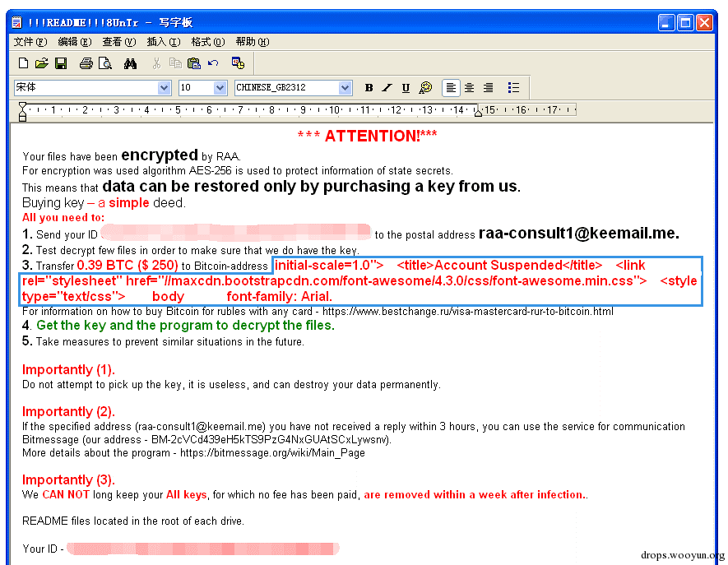Screen dimensions: 728x565
Task: Click the text "0.39 BTC ($ 250)"
Action: point(128,265)
